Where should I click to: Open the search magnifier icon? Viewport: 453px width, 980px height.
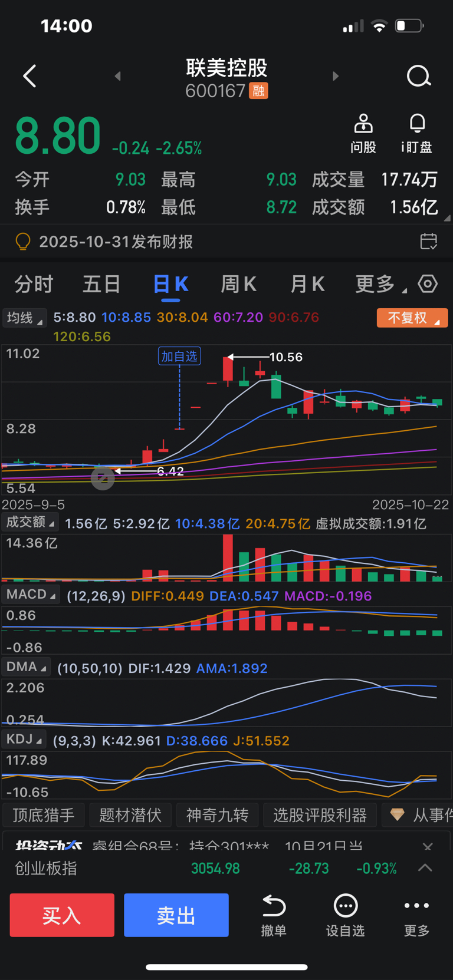419,76
